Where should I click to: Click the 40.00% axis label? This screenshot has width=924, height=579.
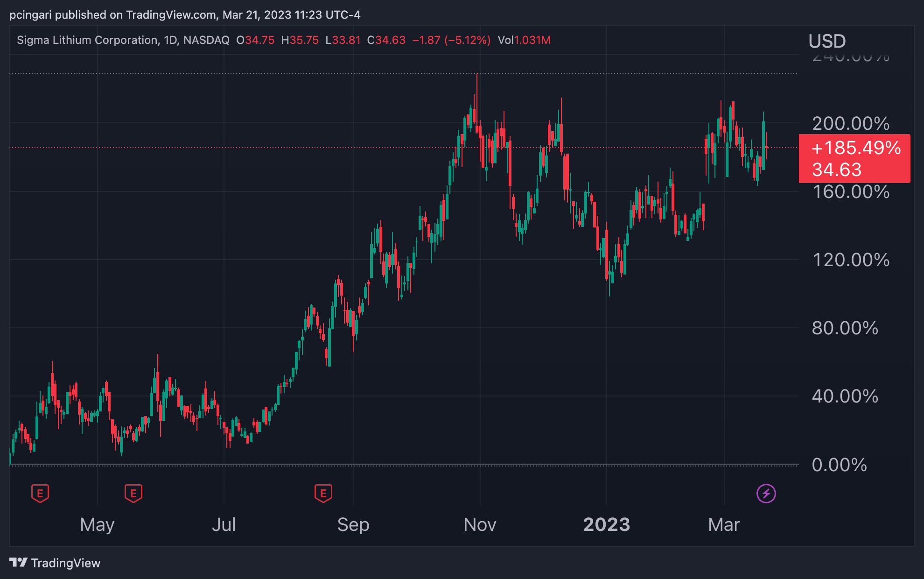(x=845, y=396)
